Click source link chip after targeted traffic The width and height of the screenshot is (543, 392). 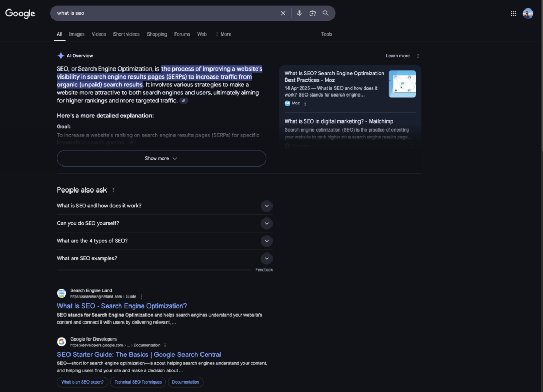click(x=184, y=101)
